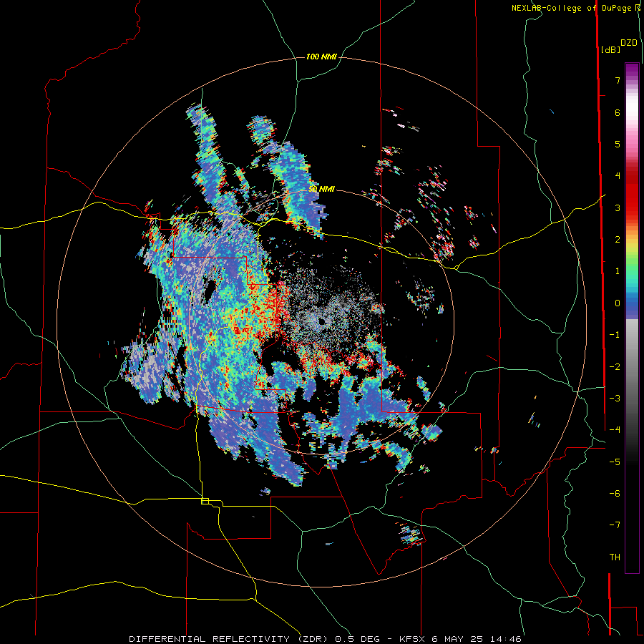Click the TH label on color scale
The image size is (644, 644).
tap(615, 557)
